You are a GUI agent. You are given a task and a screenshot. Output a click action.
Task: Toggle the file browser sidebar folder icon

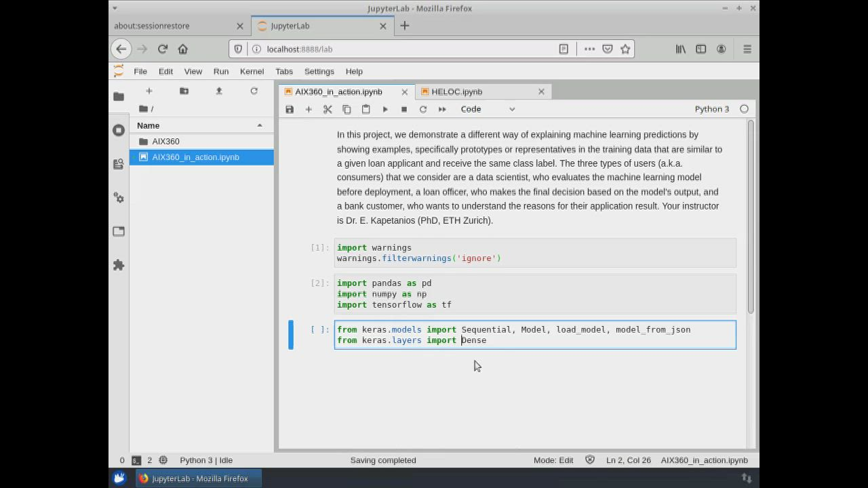119,96
